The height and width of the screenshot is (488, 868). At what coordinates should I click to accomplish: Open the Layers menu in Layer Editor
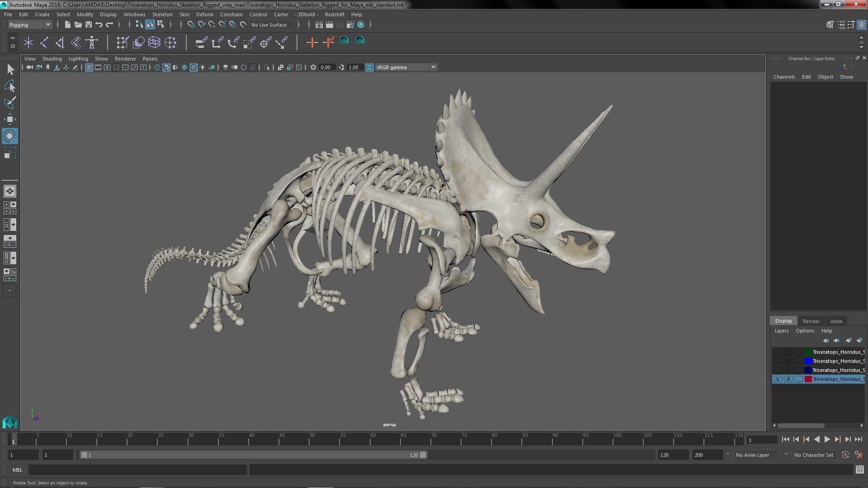782,331
